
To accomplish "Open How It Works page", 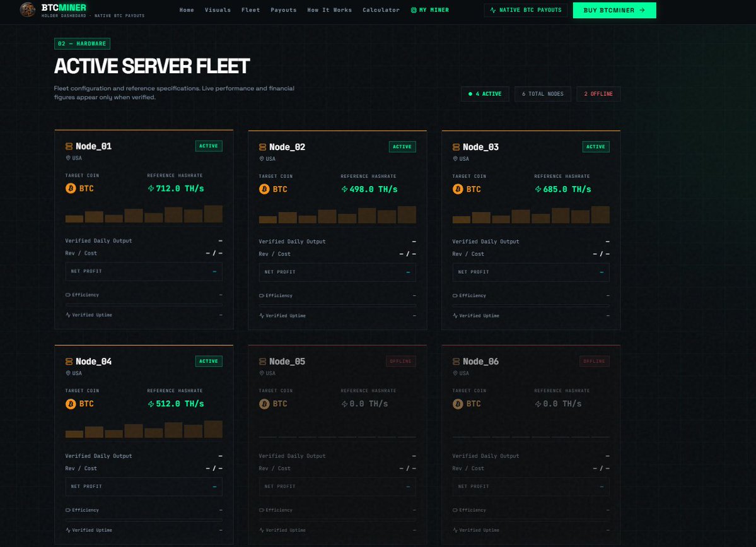I will point(329,10).
